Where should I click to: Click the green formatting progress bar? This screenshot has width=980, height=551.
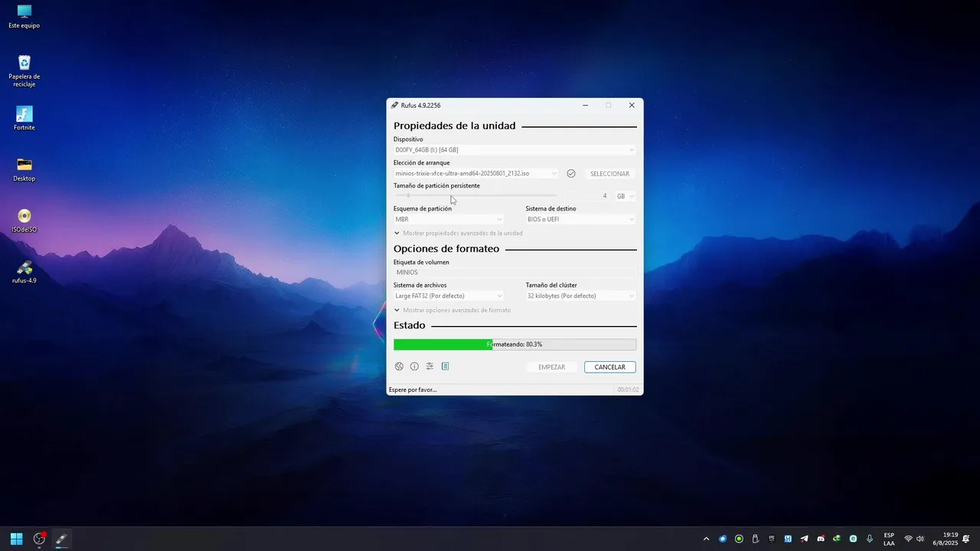(x=514, y=344)
